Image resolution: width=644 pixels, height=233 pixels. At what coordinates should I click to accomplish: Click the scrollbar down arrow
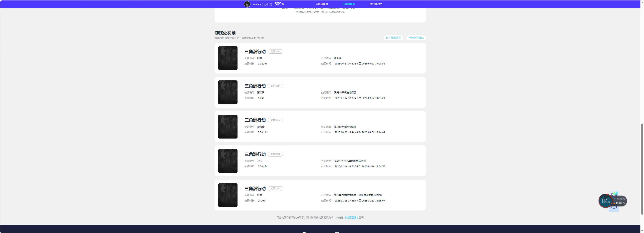[x=642, y=231]
